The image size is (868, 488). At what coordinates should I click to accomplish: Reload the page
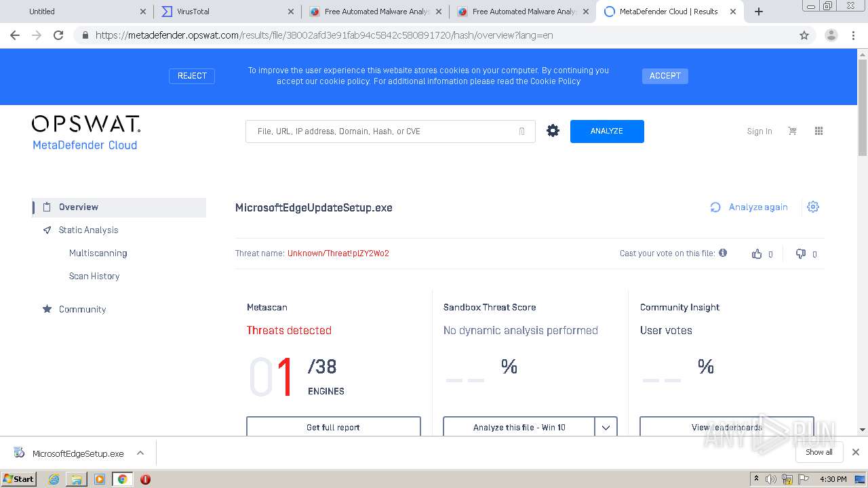pyautogui.click(x=58, y=35)
